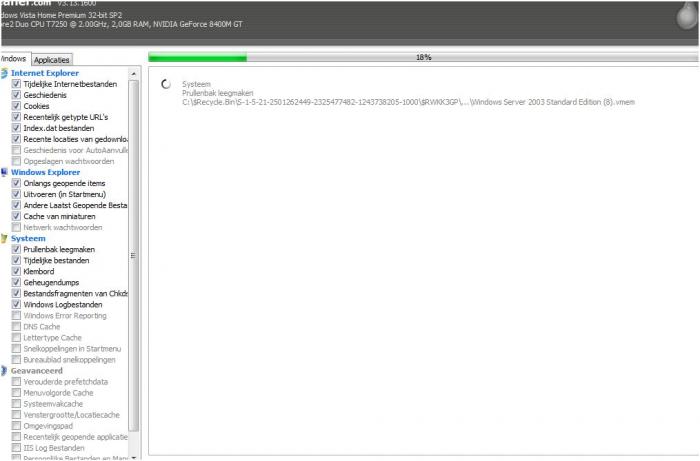The width and height of the screenshot is (700, 461).
Task: Click the scroll down arrow of options list
Action: tap(133, 457)
